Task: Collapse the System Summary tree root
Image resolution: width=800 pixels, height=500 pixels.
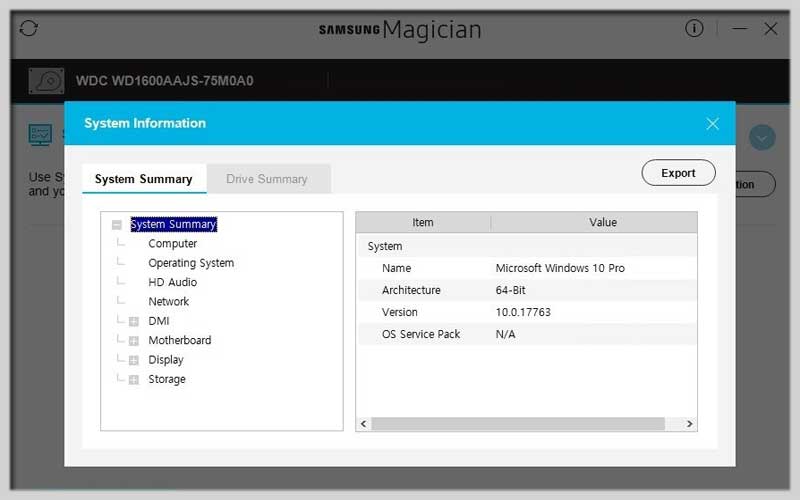Action: 117,224
